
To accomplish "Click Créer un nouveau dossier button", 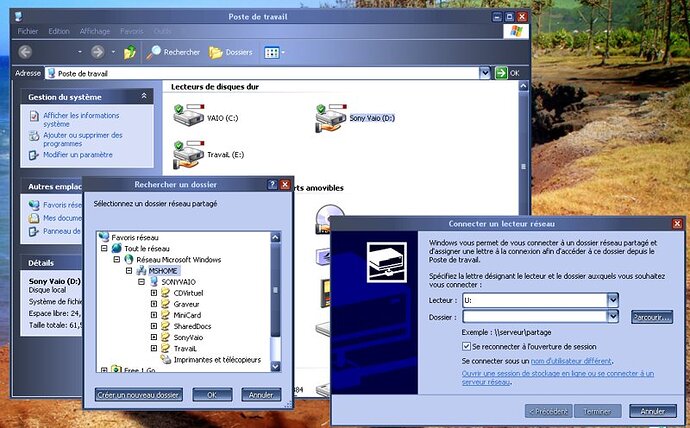I will tap(139, 395).
